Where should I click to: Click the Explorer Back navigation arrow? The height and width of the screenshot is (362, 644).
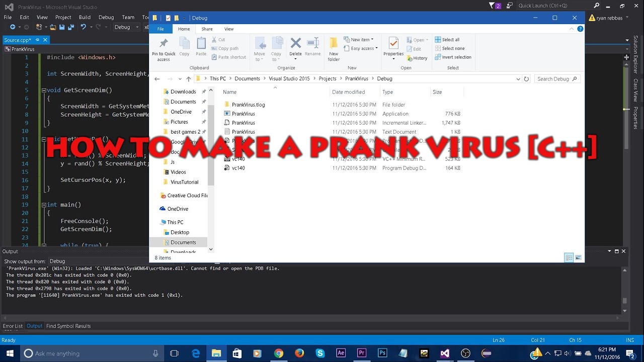click(157, 79)
